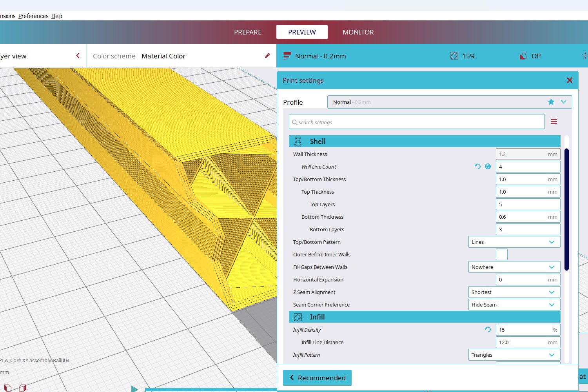Select the PREVIEW stage tab
This screenshot has height=392, width=588.
click(x=302, y=32)
